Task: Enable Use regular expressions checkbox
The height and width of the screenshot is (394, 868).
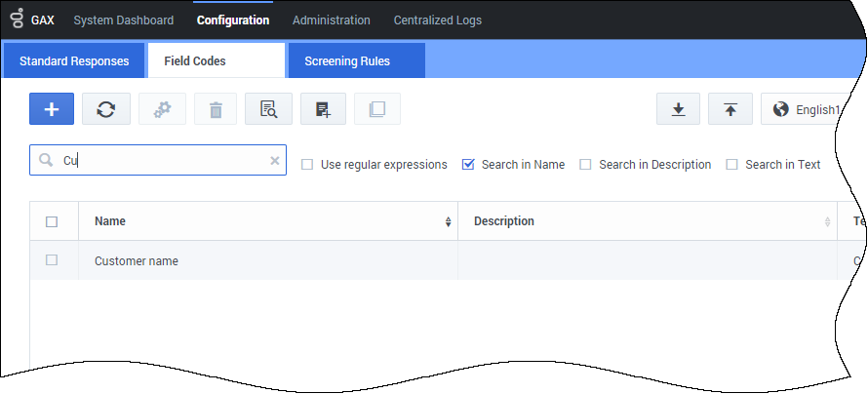Action: point(307,165)
